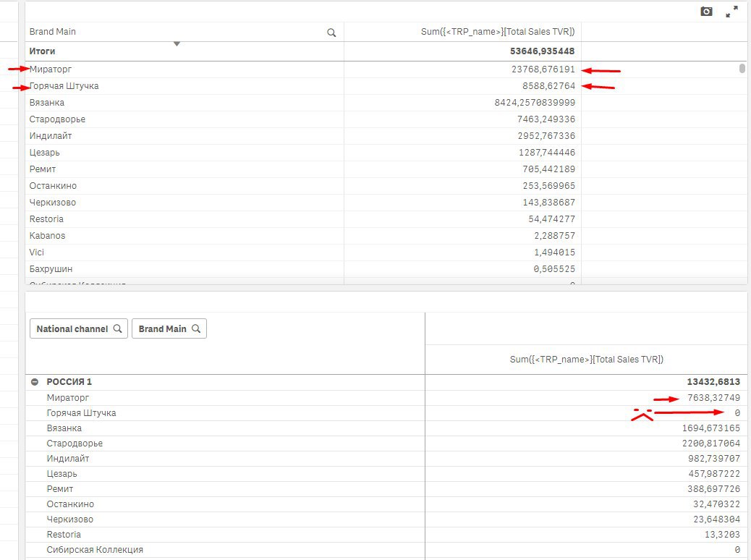Take a snapshot with the camera icon

[706, 12]
